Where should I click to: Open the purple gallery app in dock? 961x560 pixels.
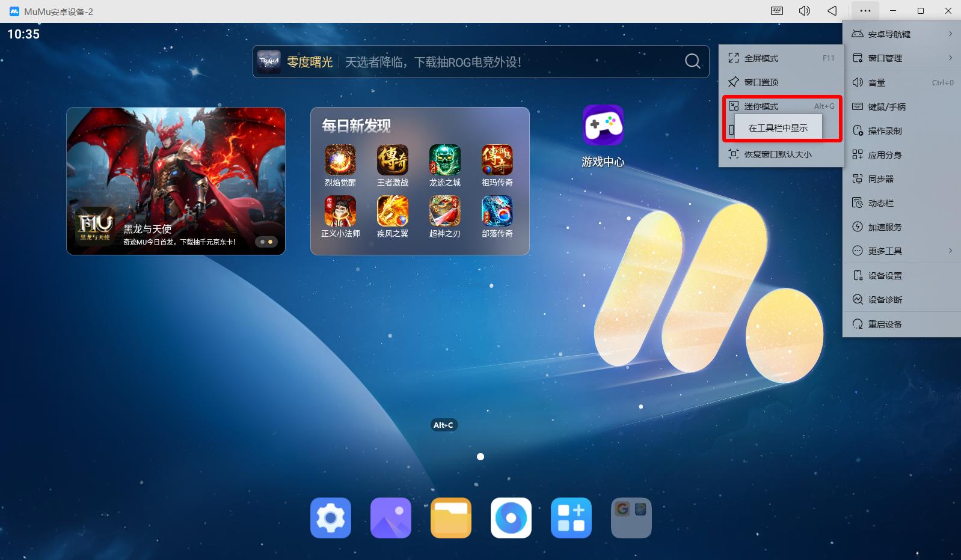390,517
